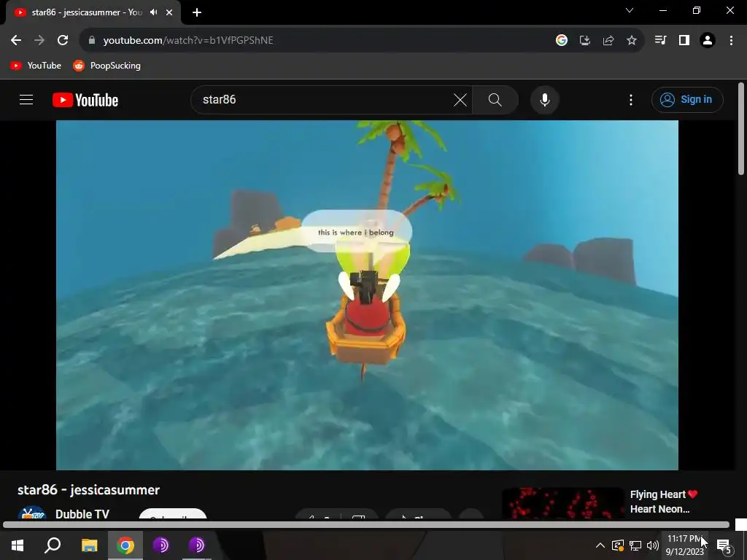747x560 pixels.
Task: Open YouTube hamburger guide menu
Action: tap(26, 99)
